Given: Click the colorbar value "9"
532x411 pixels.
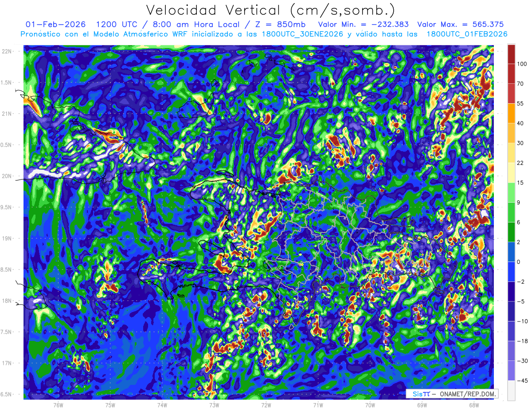Looking at the screenshot, I should [519, 202].
